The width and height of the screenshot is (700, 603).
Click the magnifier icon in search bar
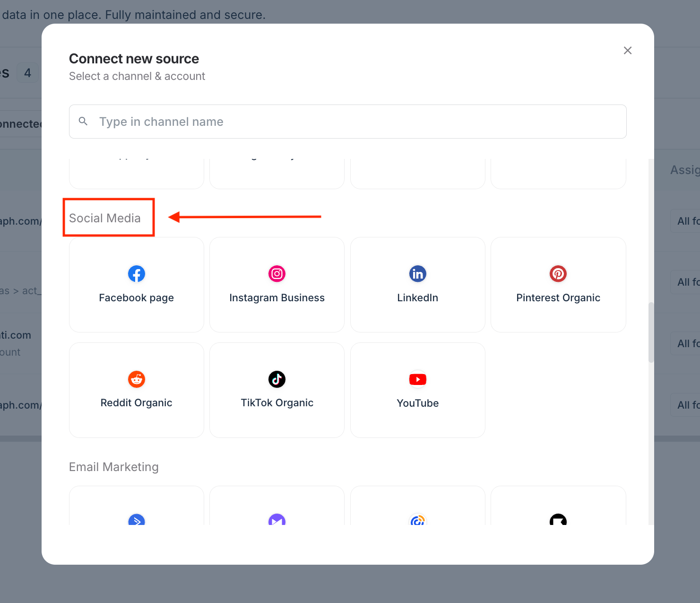[x=83, y=122]
